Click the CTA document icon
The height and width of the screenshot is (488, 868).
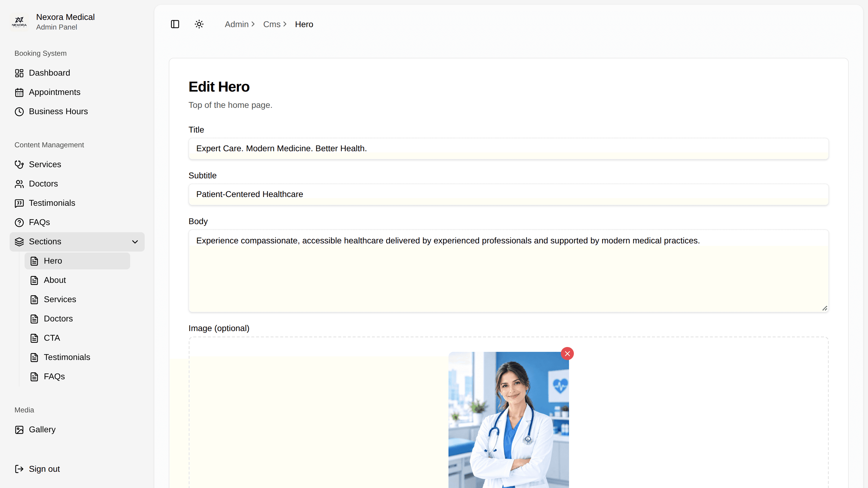pyautogui.click(x=34, y=338)
